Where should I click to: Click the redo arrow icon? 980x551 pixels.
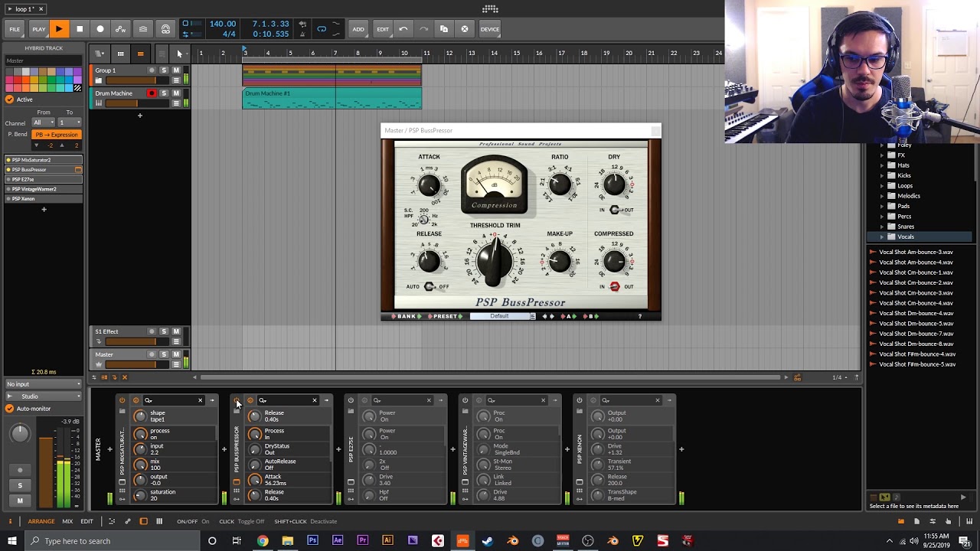tap(423, 29)
